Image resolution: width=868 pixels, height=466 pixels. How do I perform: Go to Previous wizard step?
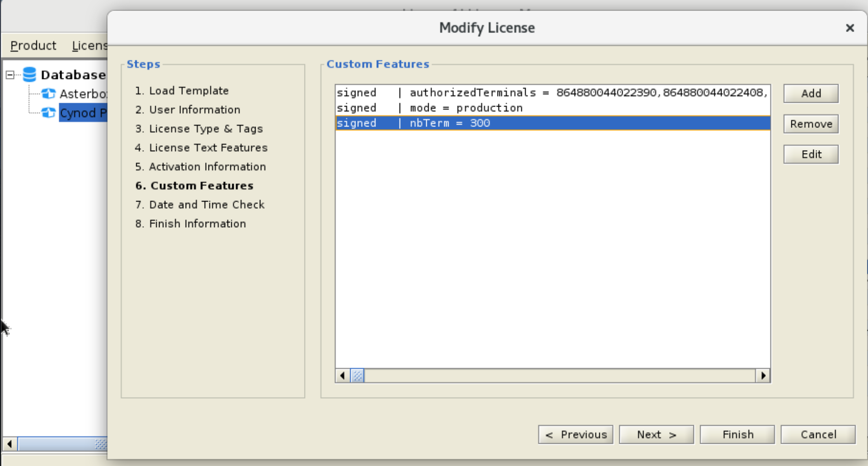click(x=575, y=435)
